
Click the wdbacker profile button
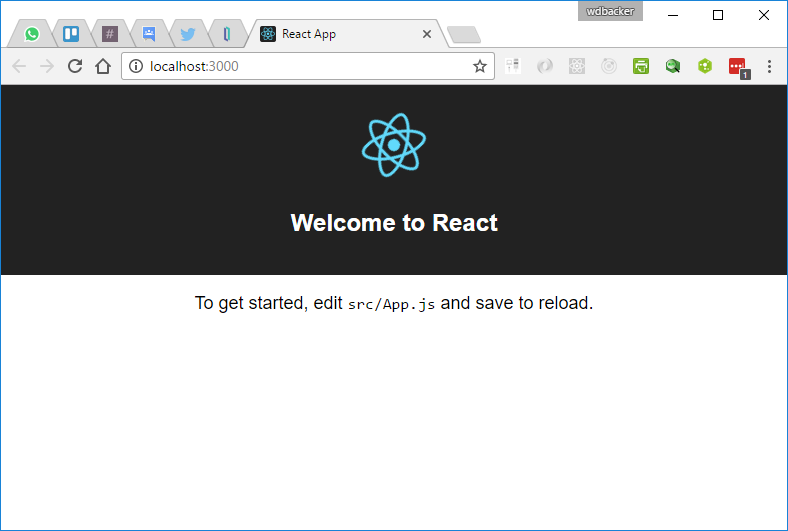[x=610, y=11]
